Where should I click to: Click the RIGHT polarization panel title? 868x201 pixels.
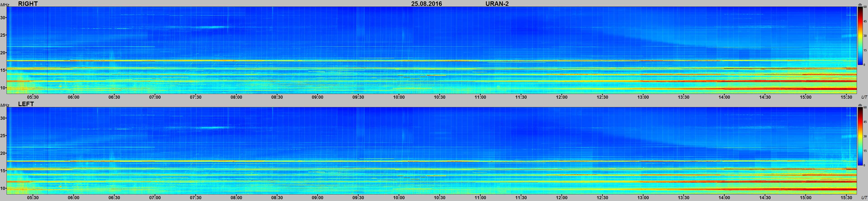(x=28, y=4)
